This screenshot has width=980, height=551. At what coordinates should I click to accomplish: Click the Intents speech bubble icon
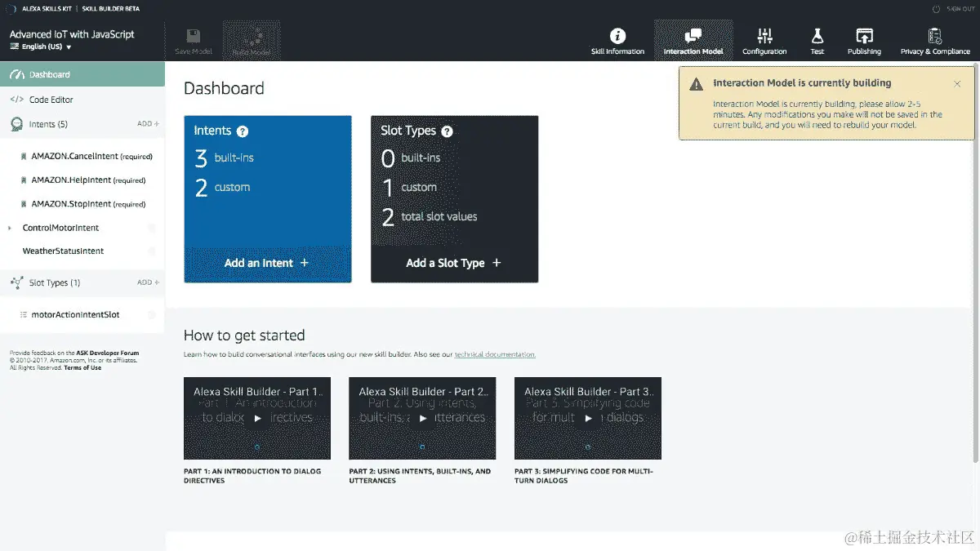(x=16, y=124)
